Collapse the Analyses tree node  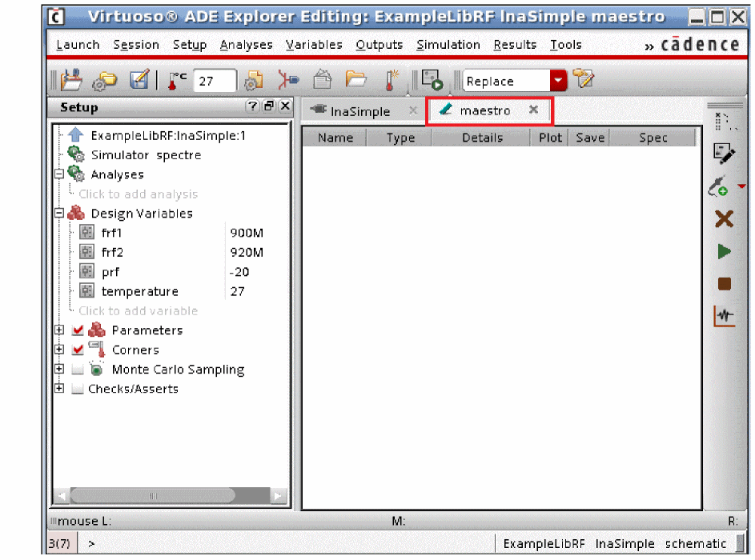[59, 174]
